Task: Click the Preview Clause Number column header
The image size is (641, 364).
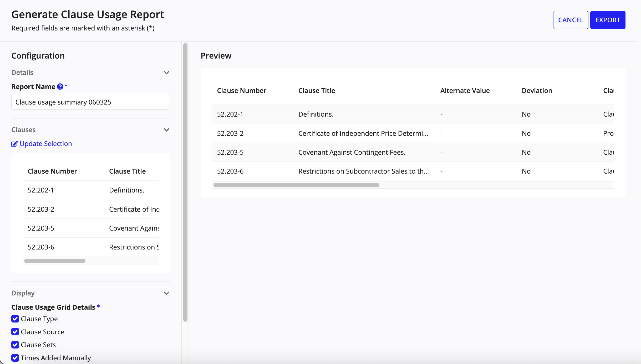Action: tap(241, 91)
